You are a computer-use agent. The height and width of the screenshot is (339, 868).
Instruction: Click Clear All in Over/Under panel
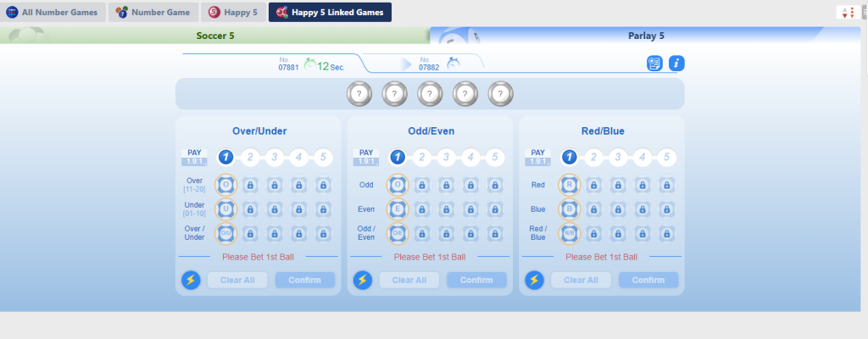(x=237, y=280)
